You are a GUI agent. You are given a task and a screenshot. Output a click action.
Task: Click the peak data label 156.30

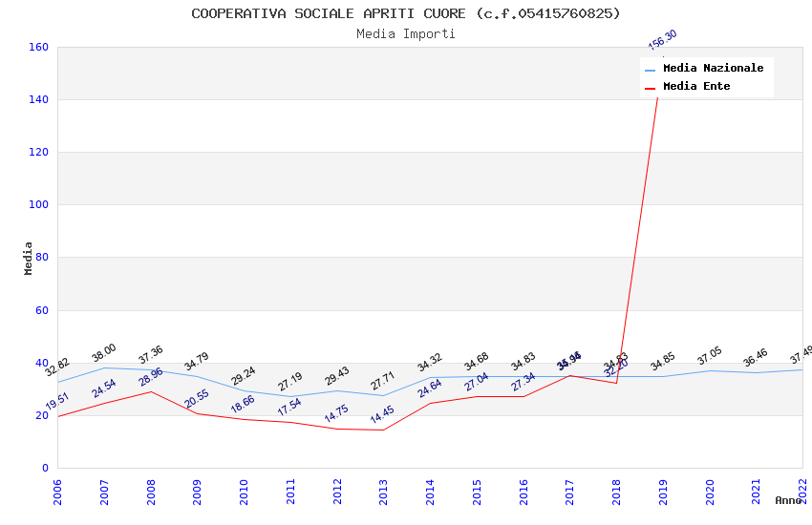pyautogui.click(x=662, y=40)
